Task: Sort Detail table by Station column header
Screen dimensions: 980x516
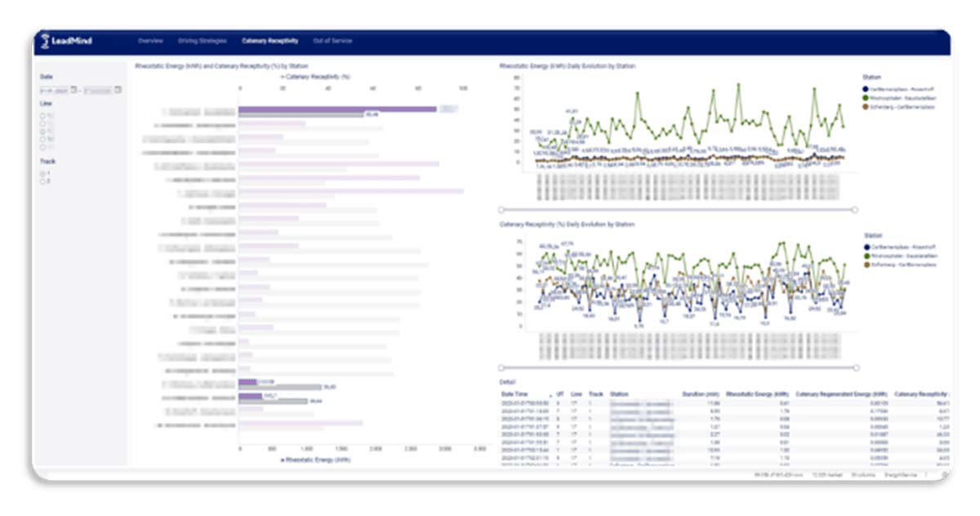Action: click(x=618, y=394)
